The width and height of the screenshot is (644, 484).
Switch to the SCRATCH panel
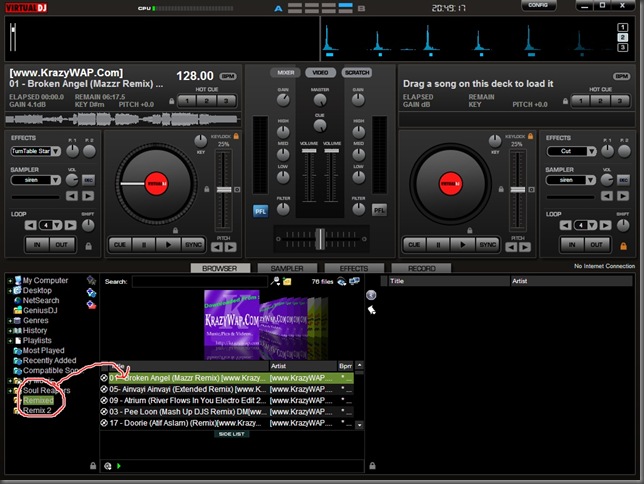357,73
